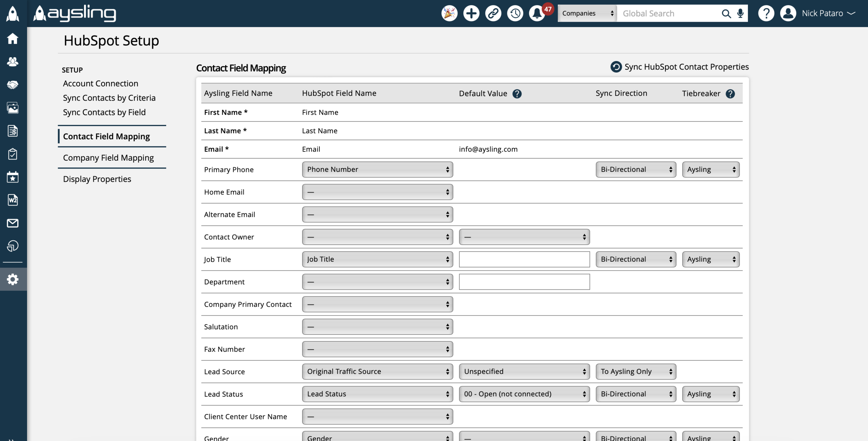Open Lead Status tiebreaker dropdown

click(711, 394)
